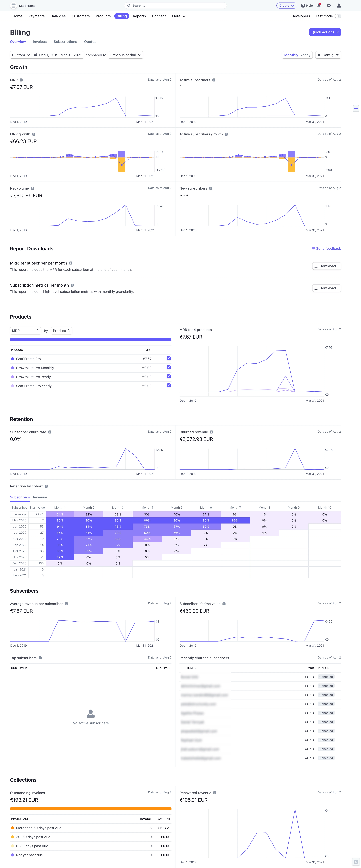Uncheck the GrowthList Pro Yearly checkbox
Viewport: 361px width, 868px height.
(169, 376)
